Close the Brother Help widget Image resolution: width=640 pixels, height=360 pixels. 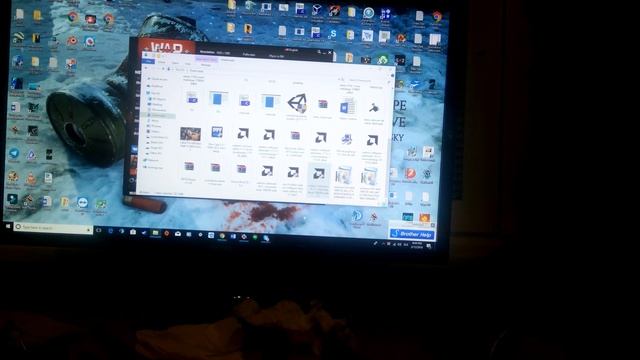coord(433,225)
